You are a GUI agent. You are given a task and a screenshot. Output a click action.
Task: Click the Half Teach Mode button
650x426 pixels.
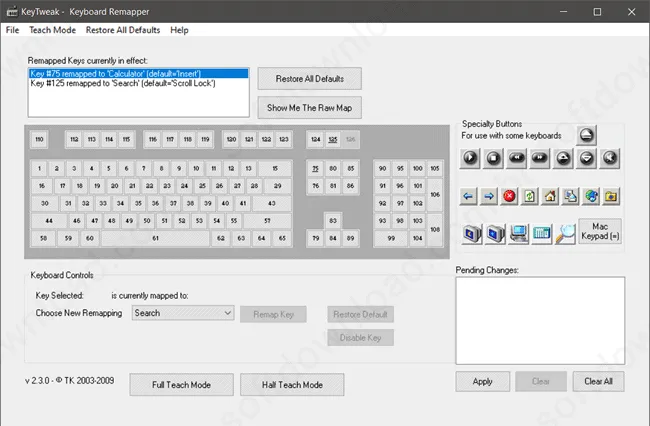coord(292,385)
